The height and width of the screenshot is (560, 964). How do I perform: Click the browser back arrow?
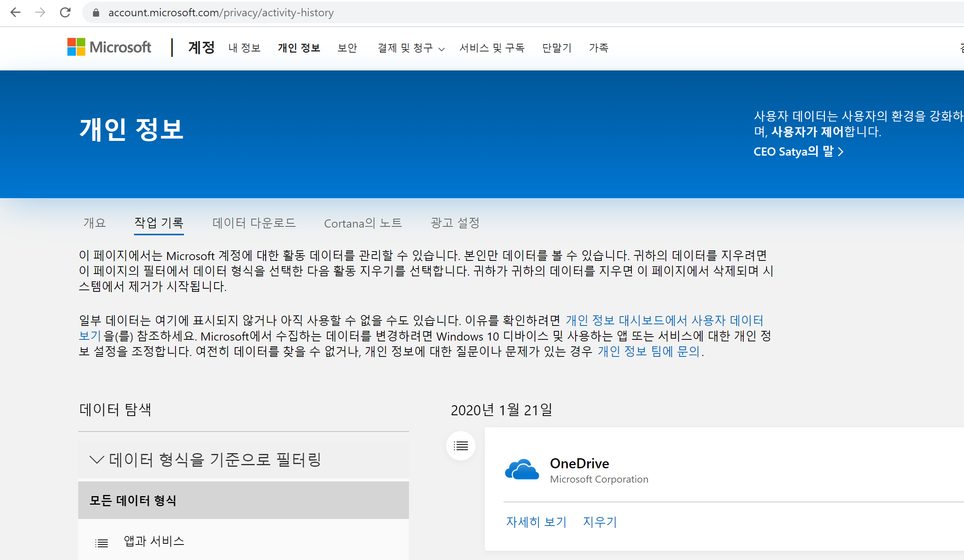(x=15, y=13)
